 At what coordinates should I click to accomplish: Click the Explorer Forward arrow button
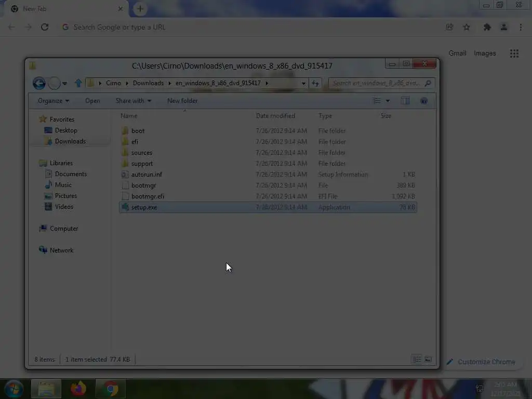(x=54, y=83)
